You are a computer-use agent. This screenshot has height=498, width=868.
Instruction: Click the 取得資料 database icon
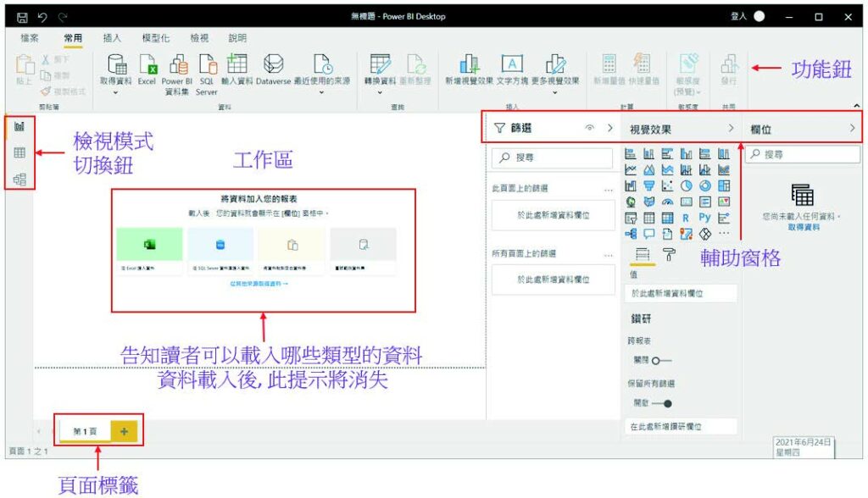coord(117,64)
